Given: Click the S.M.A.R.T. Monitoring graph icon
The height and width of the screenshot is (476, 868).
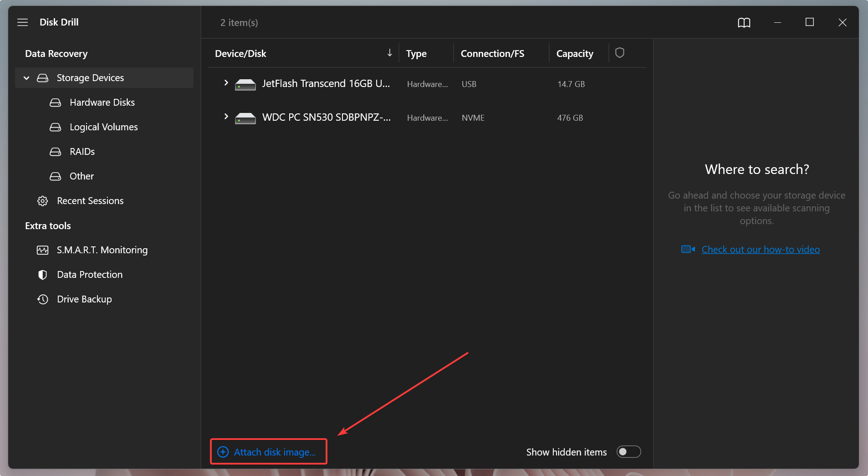Looking at the screenshot, I should [42, 250].
